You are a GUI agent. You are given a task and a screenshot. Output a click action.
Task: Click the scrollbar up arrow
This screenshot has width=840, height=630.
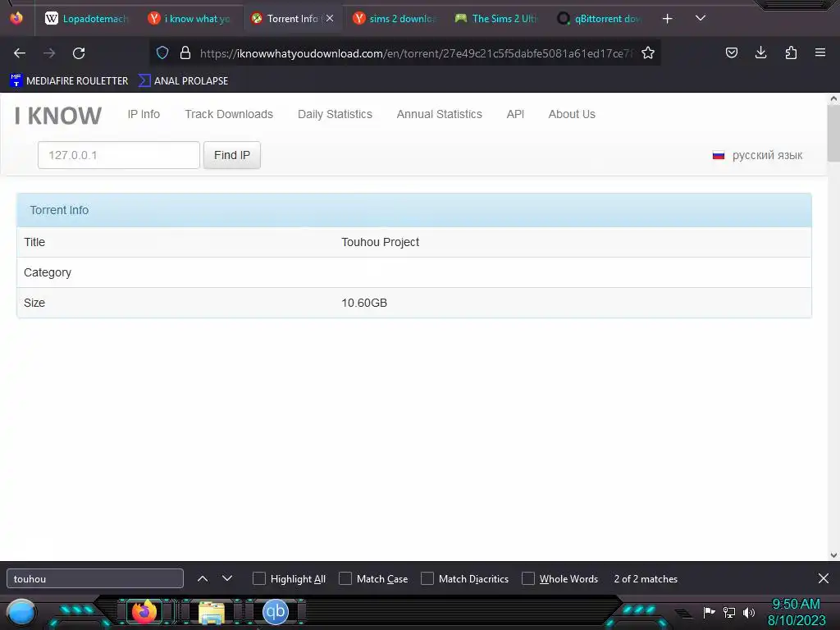coord(833,98)
